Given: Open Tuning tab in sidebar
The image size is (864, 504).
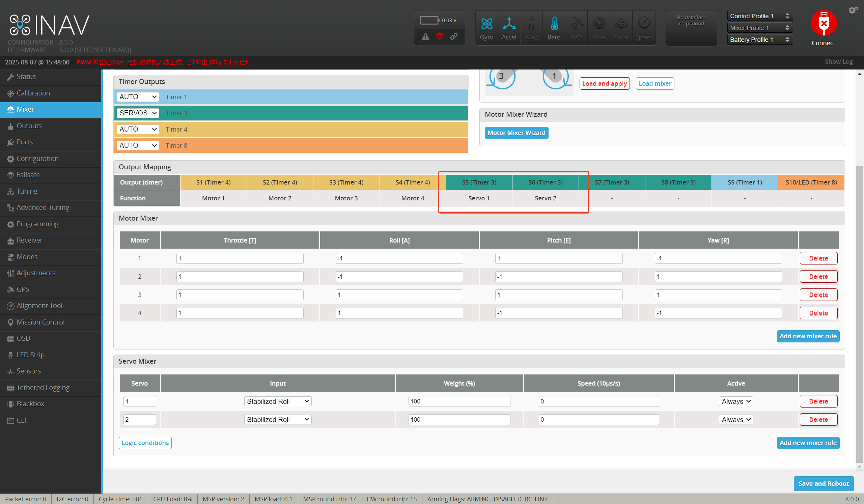Looking at the screenshot, I should pyautogui.click(x=51, y=191).
